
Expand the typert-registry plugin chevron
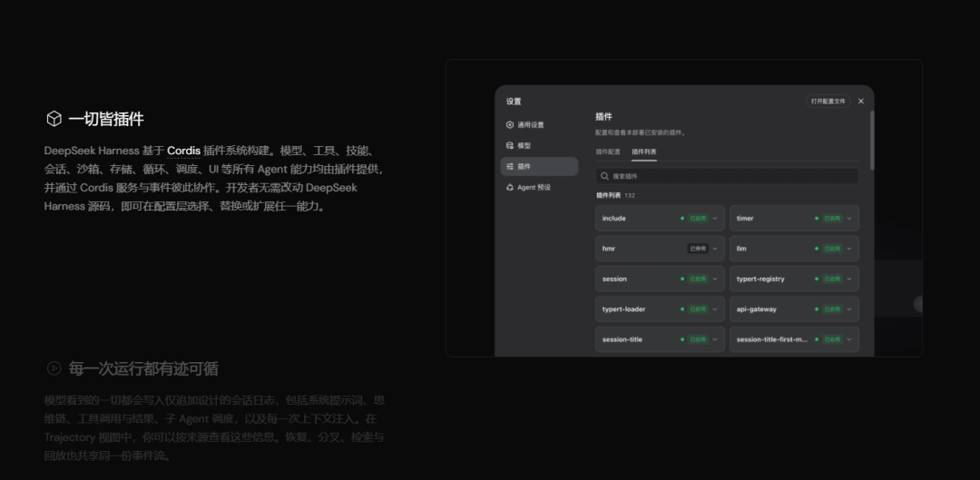point(848,279)
